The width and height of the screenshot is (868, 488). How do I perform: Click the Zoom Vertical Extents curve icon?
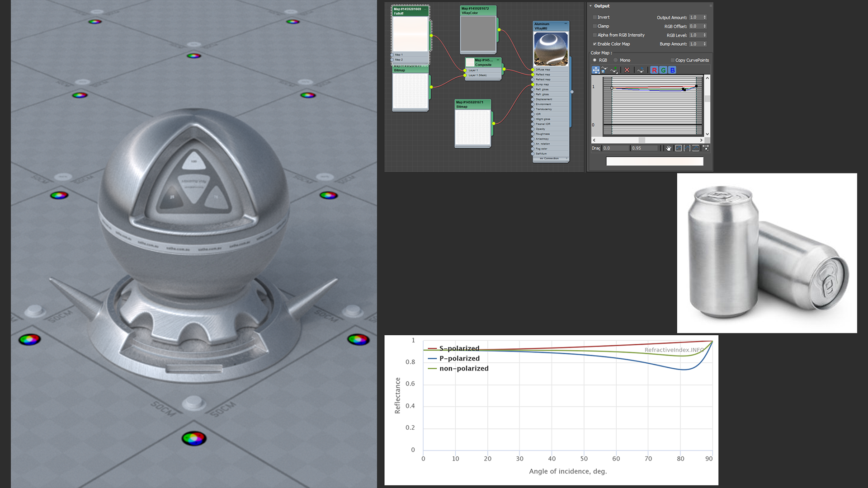tap(695, 148)
